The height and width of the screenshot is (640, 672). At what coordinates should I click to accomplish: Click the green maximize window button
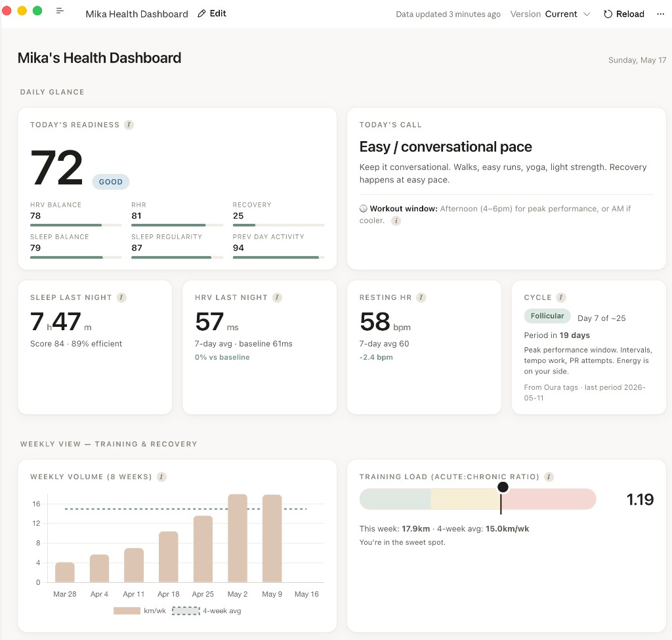(x=37, y=11)
